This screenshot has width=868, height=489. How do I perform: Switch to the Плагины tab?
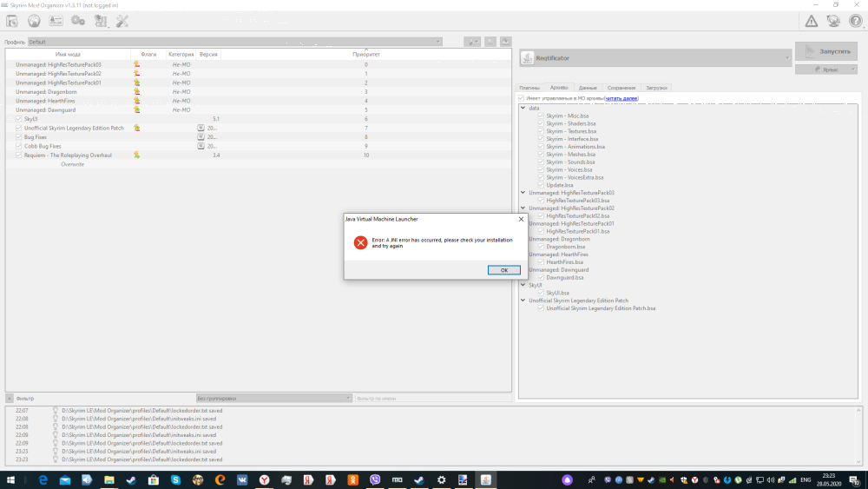[x=529, y=88]
